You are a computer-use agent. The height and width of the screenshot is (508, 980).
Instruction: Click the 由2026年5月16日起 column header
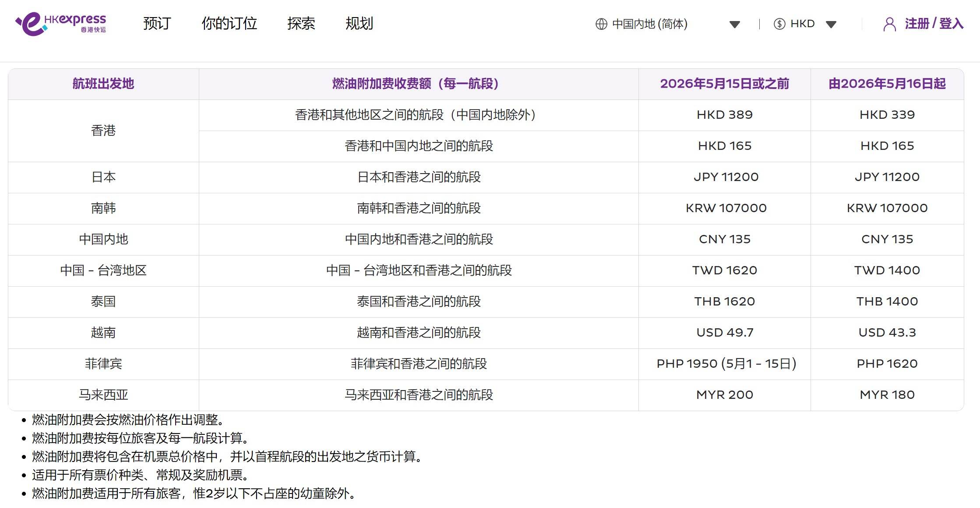click(x=887, y=84)
